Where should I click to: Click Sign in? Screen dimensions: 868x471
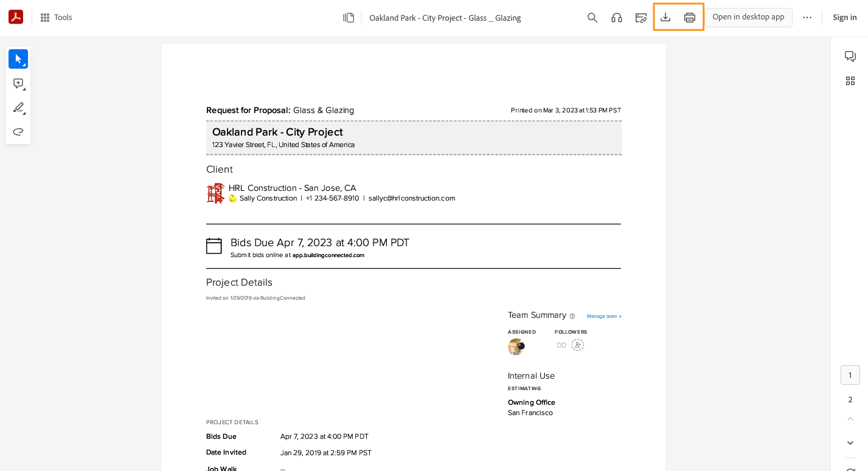click(x=844, y=17)
